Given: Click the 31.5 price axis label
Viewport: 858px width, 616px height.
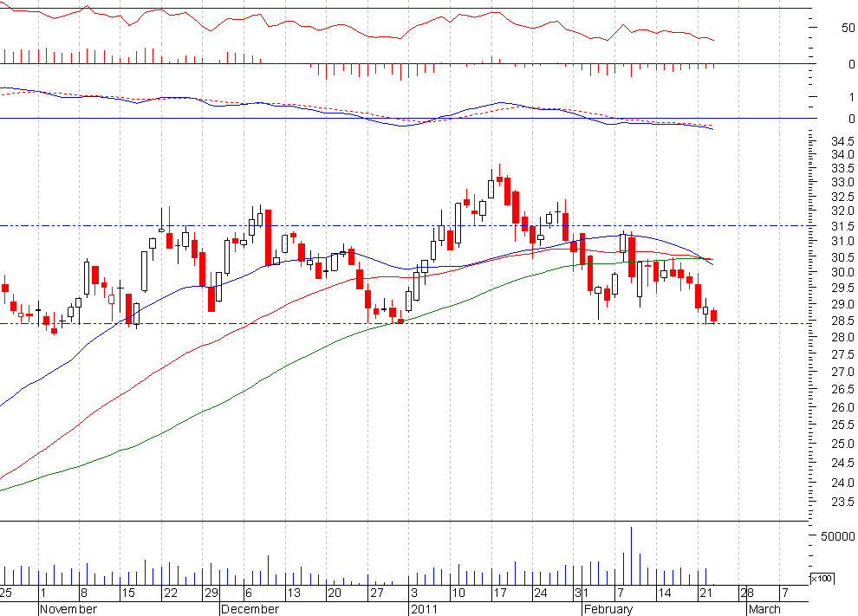Looking at the screenshot, I should point(842,226).
